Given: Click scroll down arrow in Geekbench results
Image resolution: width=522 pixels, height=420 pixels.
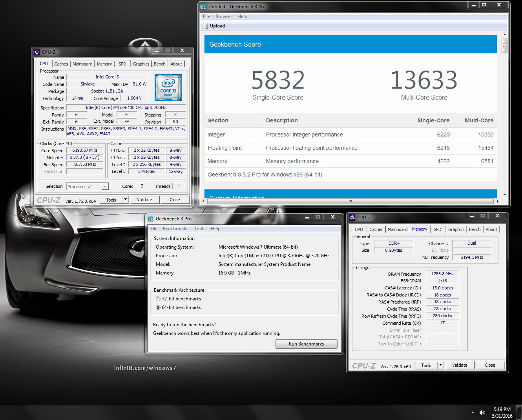Looking at the screenshot, I should 505,195.
